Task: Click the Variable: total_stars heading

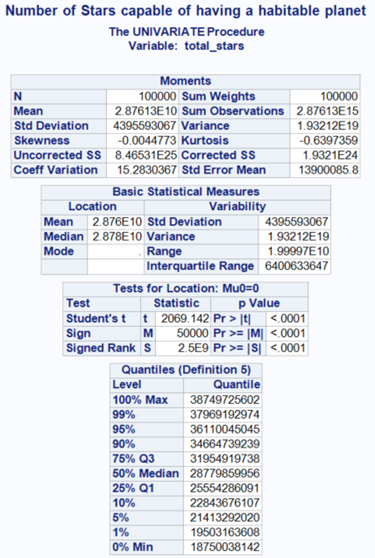Action: [x=186, y=46]
